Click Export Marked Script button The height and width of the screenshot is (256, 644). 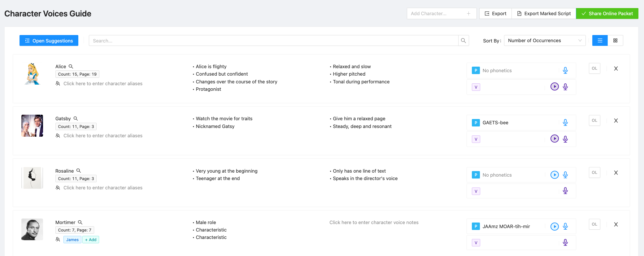tap(544, 14)
